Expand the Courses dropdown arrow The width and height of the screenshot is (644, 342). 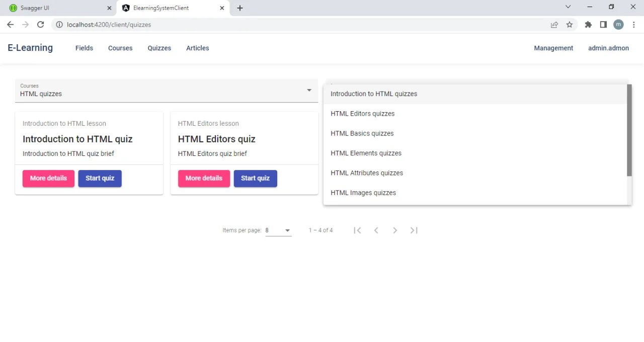[x=309, y=91]
